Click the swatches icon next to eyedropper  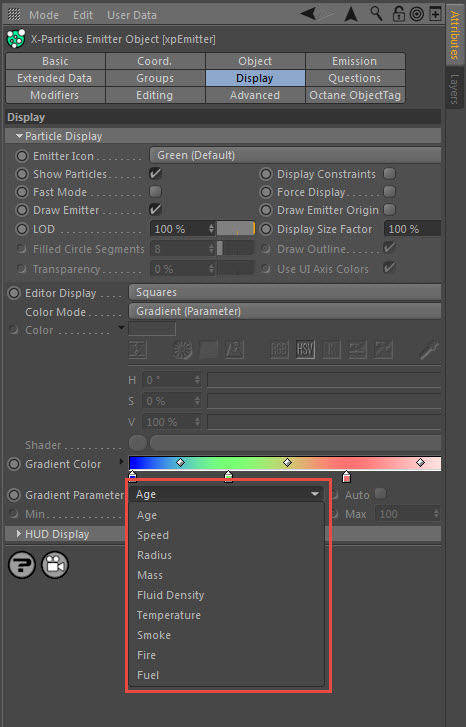383,349
